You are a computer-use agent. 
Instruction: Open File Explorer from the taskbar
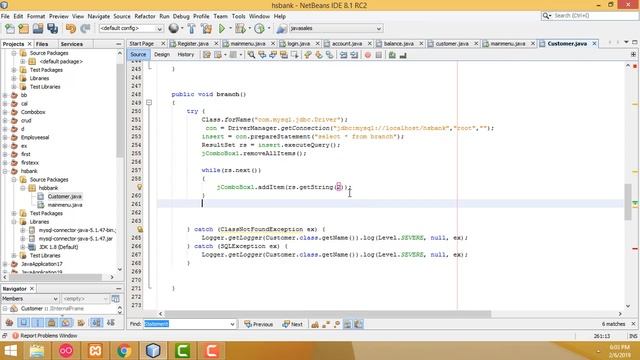pyautogui.click(x=37, y=351)
